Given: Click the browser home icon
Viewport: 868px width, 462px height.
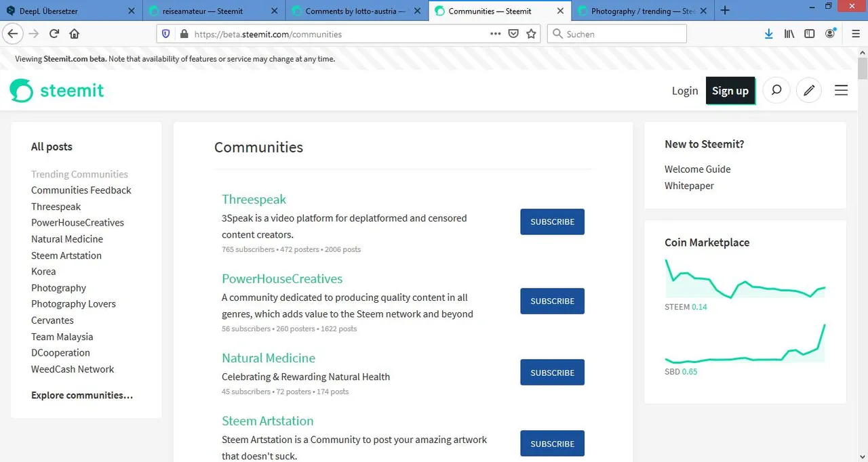Looking at the screenshot, I should (x=74, y=34).
